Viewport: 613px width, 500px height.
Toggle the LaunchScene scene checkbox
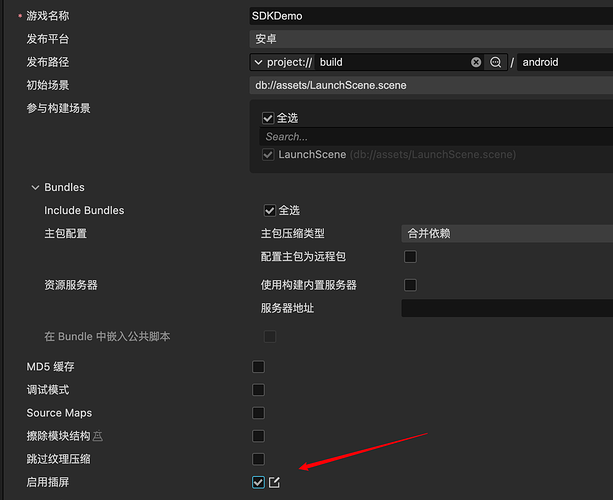[x=268, y=154]
